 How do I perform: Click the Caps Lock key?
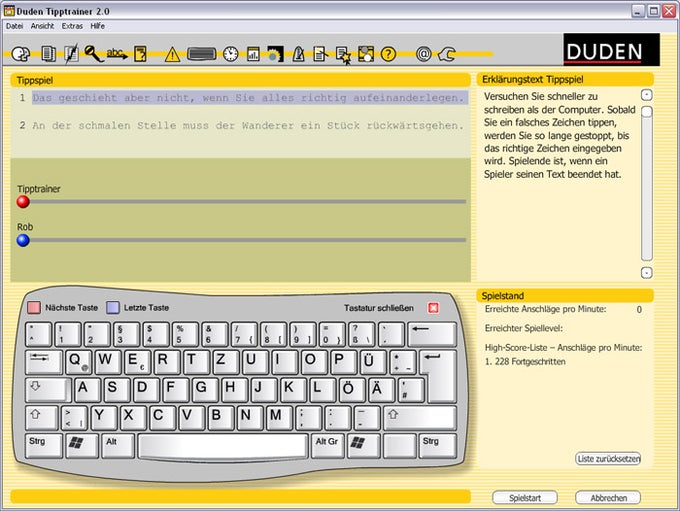[48, 389]
